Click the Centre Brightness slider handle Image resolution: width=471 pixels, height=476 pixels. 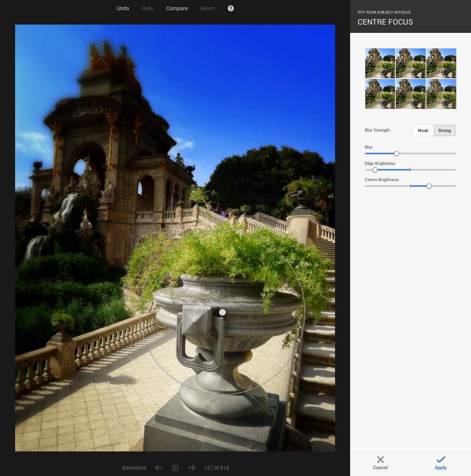tap(429, 186)
